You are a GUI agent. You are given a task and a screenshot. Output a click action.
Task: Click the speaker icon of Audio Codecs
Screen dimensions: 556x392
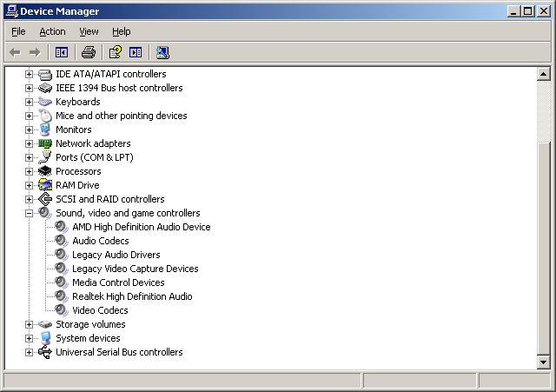pyautogui.click(x=62, y=241)
